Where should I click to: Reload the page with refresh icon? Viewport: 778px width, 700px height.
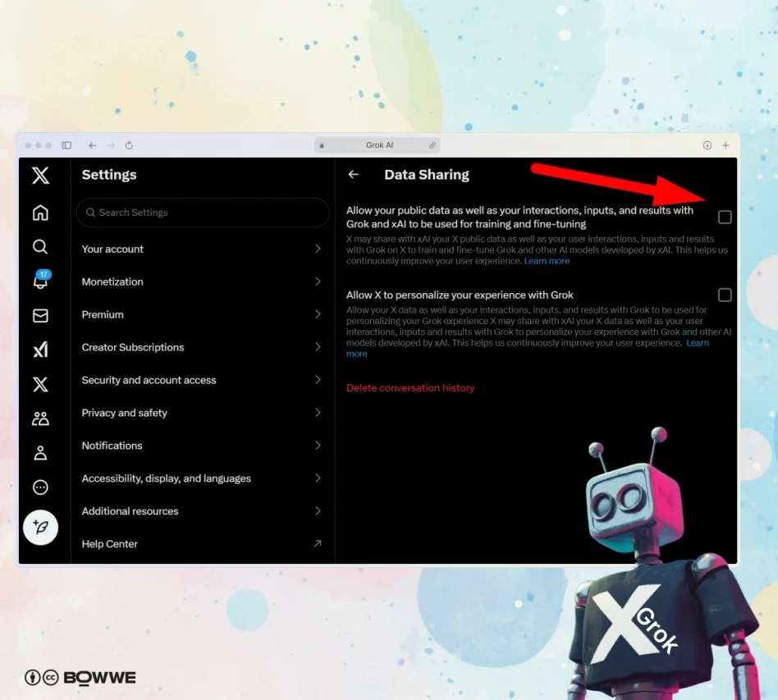(129, 145)
